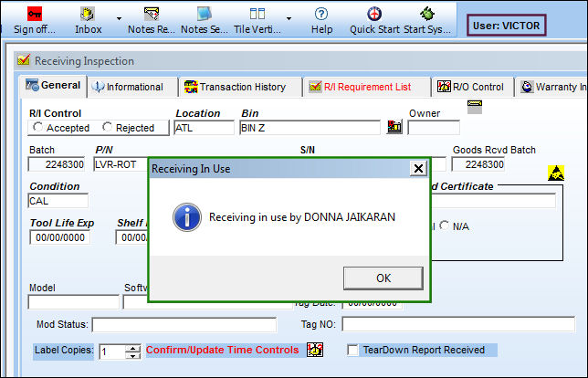Increase Label Copies with up arrow

[x=132, y=349]
